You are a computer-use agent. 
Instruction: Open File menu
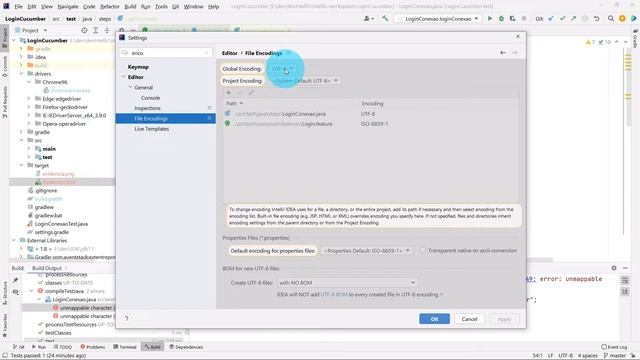[x=18, y=7]
